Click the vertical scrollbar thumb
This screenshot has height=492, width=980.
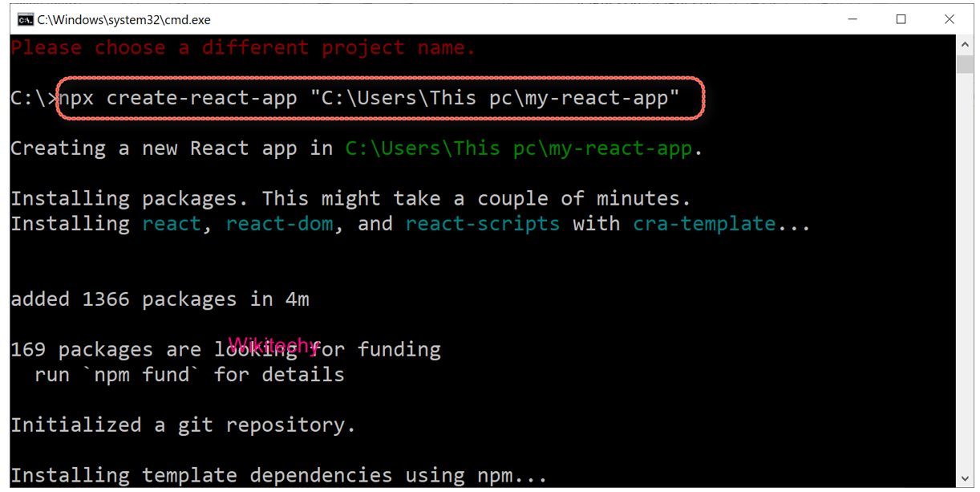click(x=965, y=64)
